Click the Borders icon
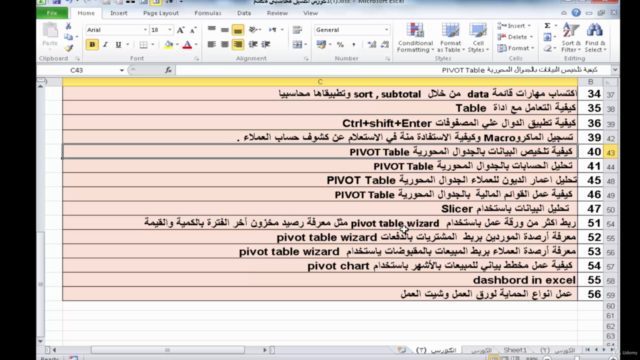This screenshot has height=360, width=640. click(143, 44)
